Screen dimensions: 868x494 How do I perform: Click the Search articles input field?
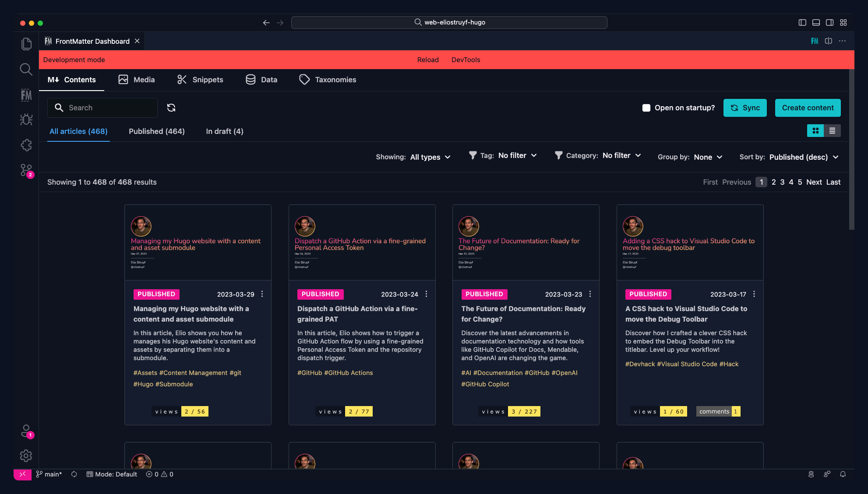click(109, 108)
